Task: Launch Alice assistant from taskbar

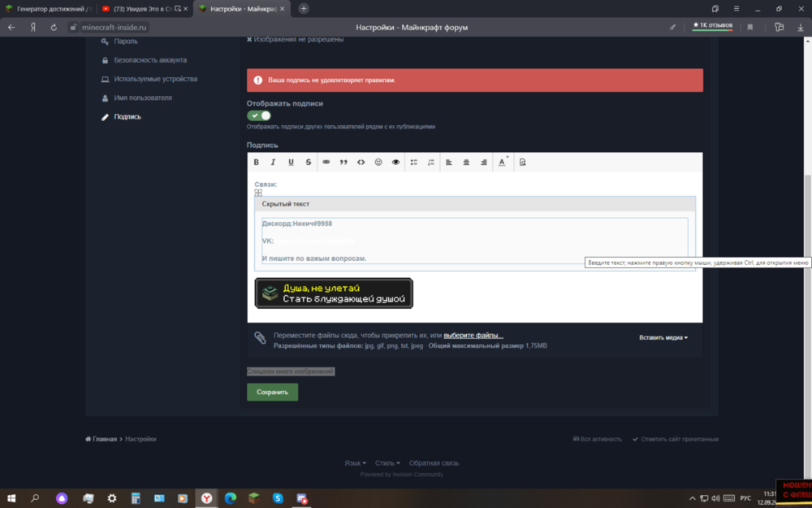Action: (x=63, y=498)
